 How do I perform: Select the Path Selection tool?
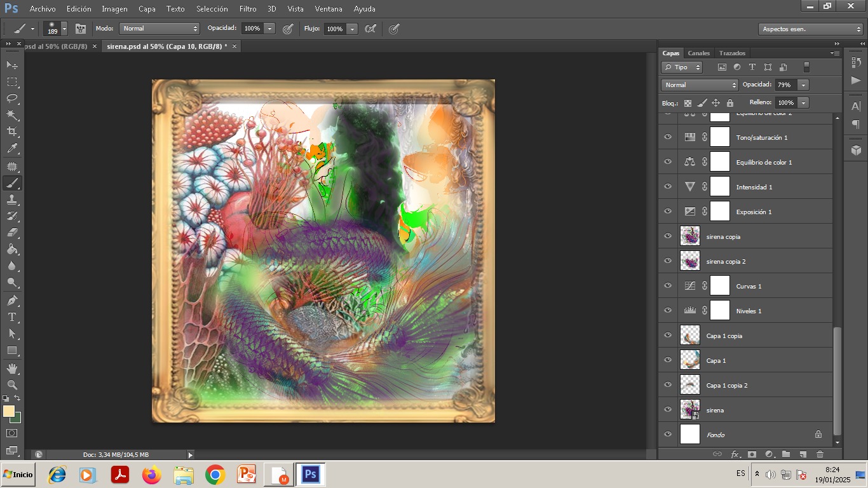pos(12,333)
